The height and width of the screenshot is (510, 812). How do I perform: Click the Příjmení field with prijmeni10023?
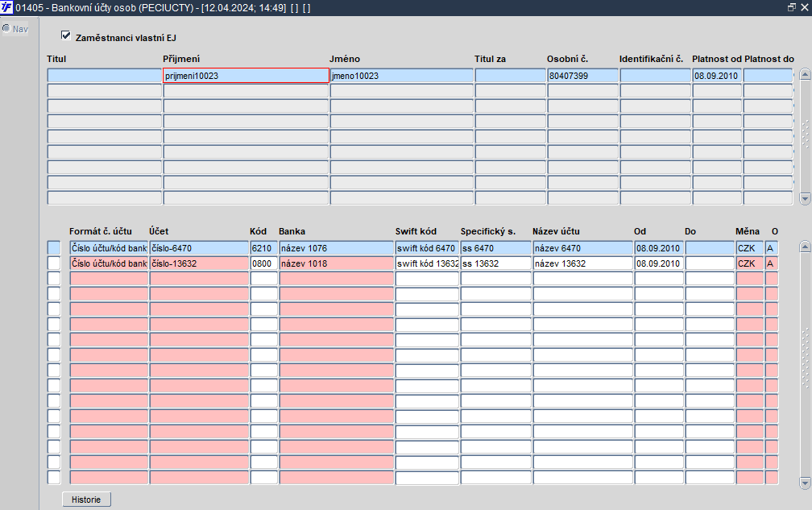point(246,76)
